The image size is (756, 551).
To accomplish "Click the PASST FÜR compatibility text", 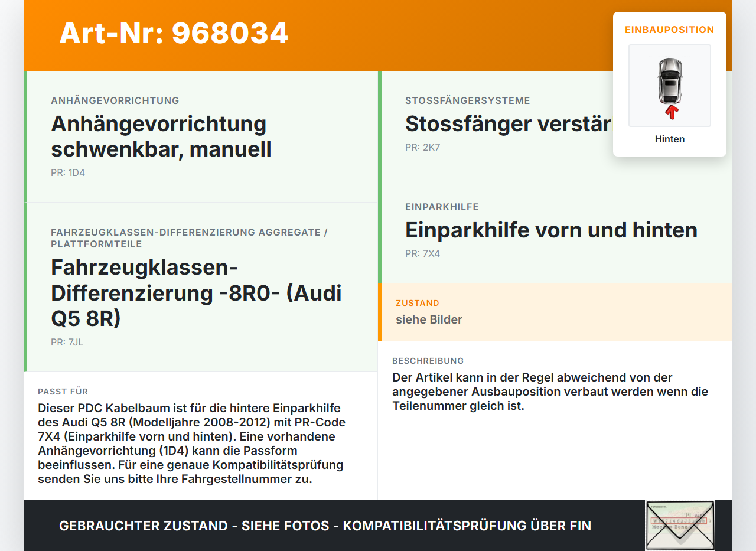I will point(191,444).
